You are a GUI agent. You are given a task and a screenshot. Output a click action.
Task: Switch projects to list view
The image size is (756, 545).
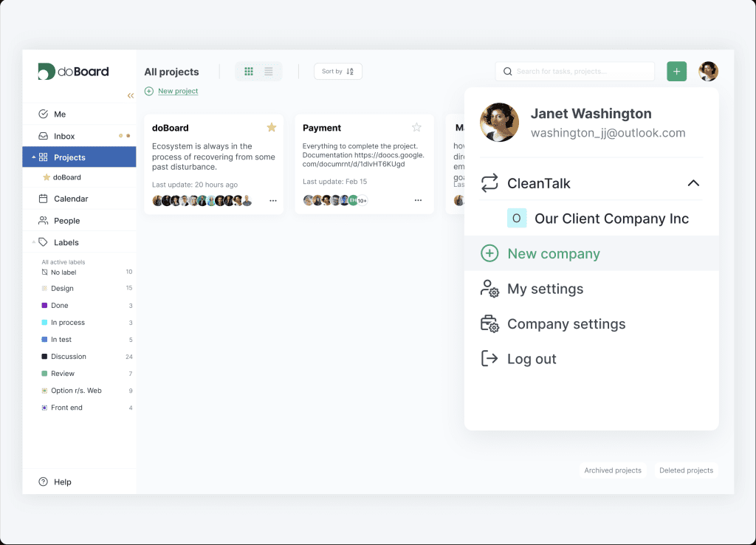pyautogui.click(x=267, y=71)
